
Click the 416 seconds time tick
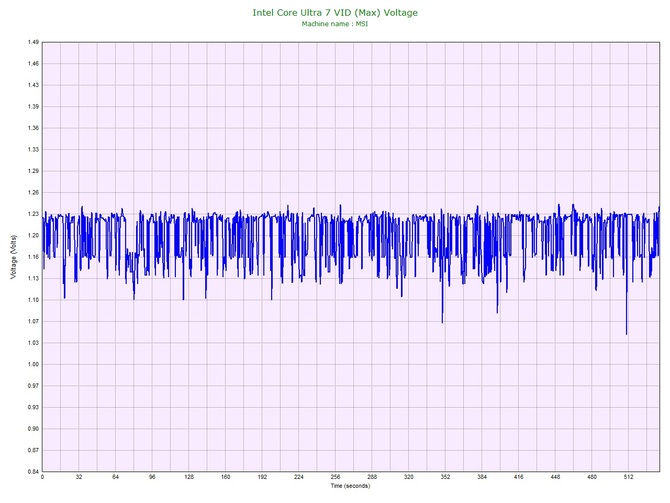[x=519, y=477]
